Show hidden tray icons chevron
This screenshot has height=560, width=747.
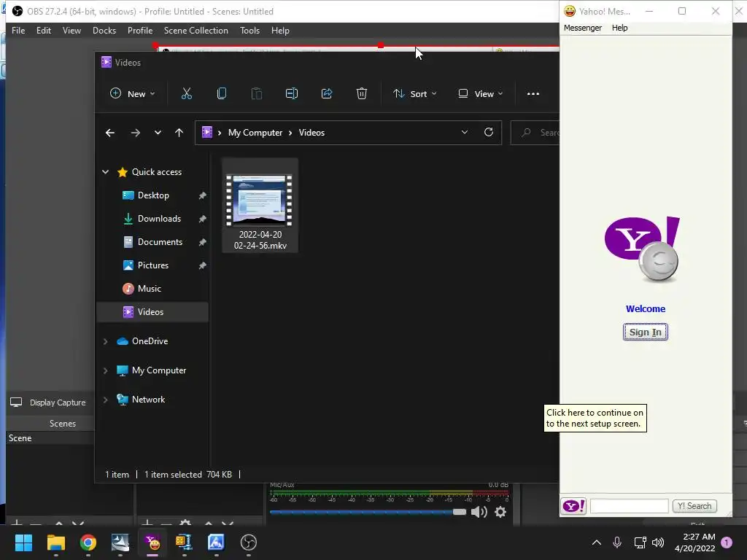597,542
